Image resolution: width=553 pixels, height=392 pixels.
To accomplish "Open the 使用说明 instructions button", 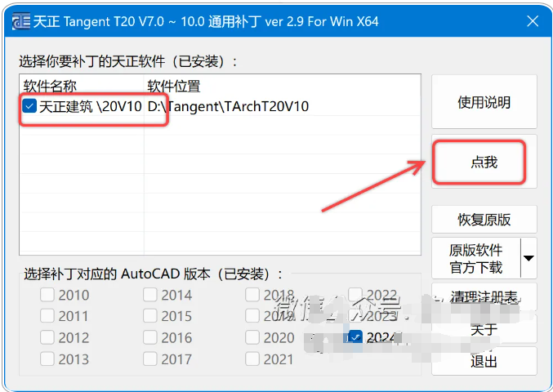I will tap(484, 102).
